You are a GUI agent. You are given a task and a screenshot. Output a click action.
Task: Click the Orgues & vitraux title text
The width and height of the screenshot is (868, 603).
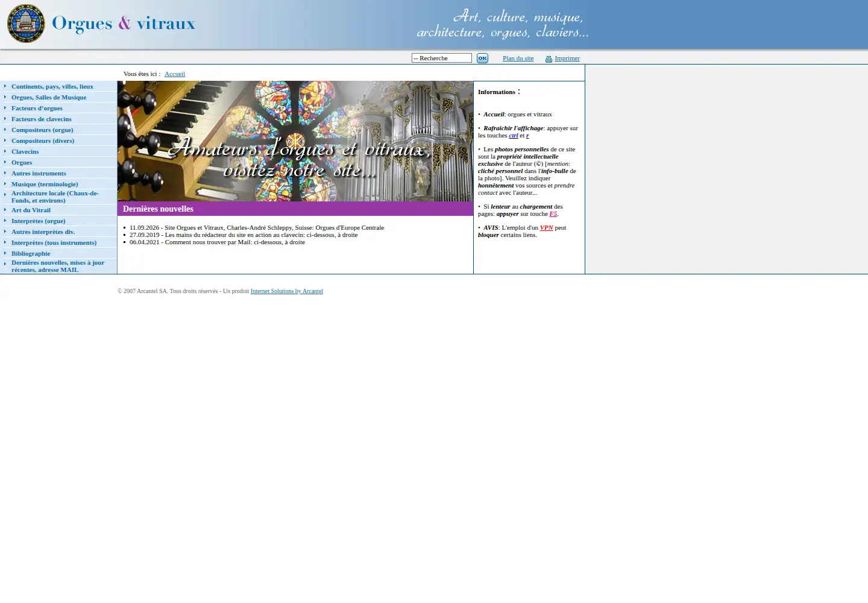124,24
